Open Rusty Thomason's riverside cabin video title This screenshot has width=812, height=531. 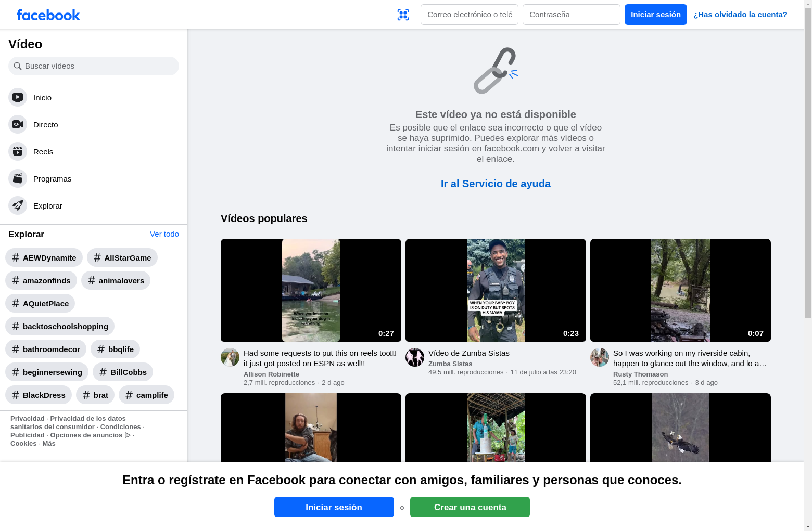click(x=690, y=358)
